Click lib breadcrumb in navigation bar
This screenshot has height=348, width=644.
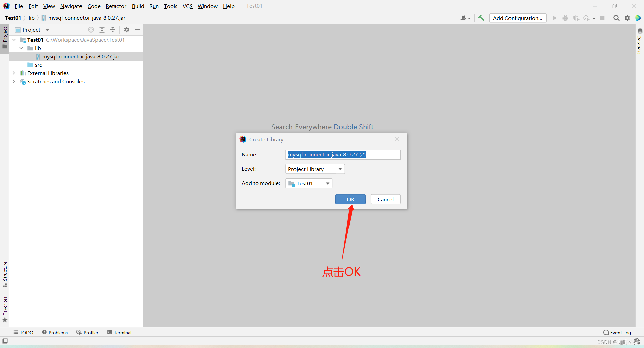(31, 18)
